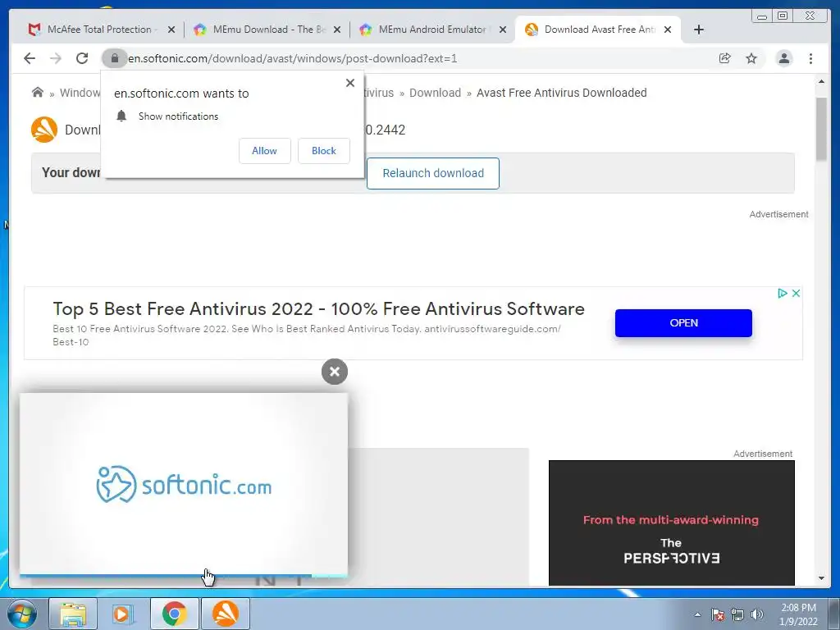
Task: Bookmark this page with the star icon
Action: [x=751, y=58]
